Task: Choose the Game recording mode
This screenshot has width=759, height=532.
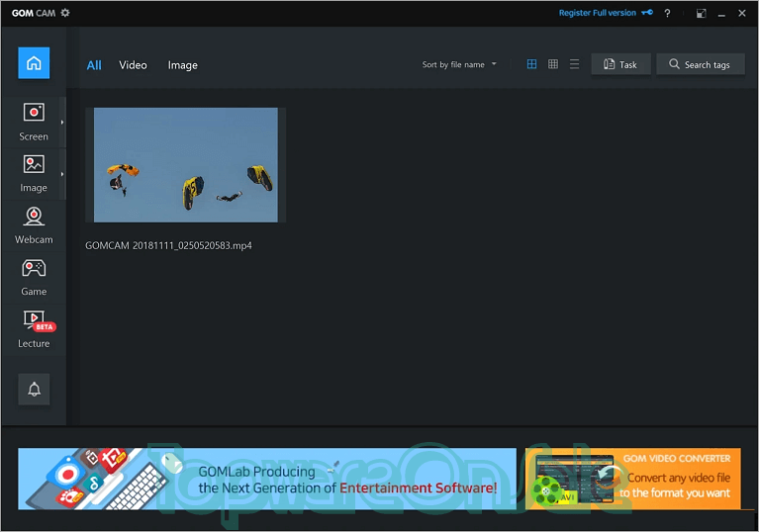Action: tap(34, 277)
